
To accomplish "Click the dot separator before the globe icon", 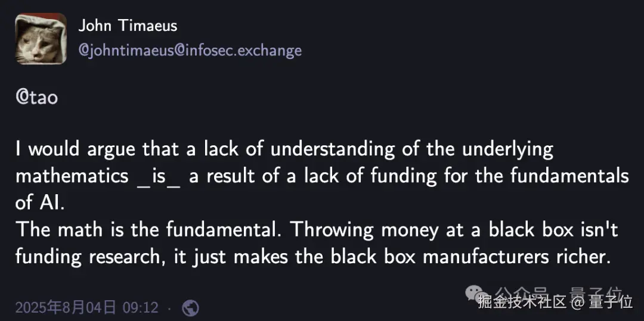I will (169, 308).
